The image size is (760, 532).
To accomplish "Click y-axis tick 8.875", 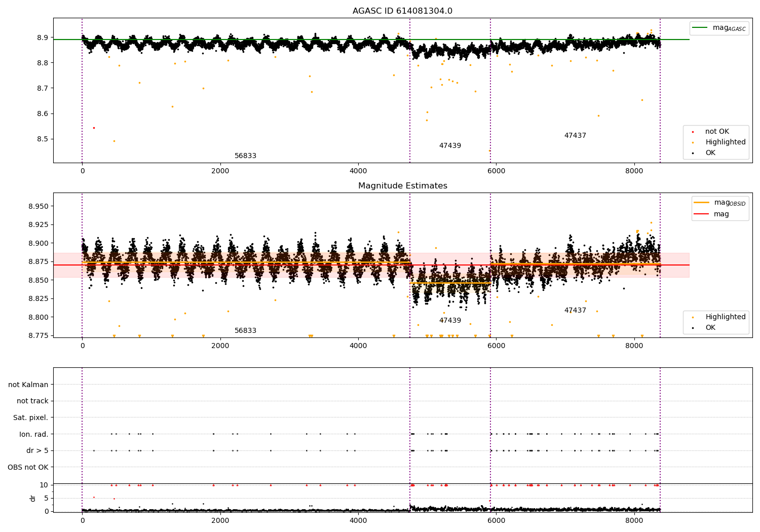I will coord(38,262).
